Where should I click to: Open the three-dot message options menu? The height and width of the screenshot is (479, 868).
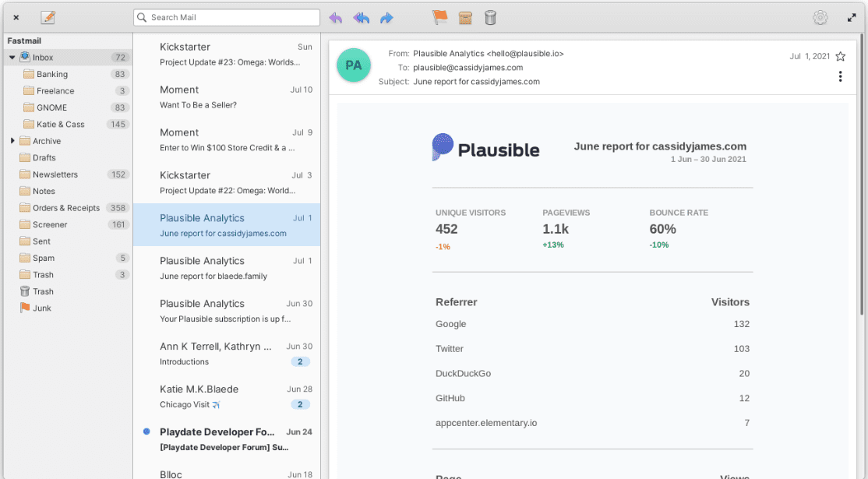pyautogui.click(x=840, y=76)
